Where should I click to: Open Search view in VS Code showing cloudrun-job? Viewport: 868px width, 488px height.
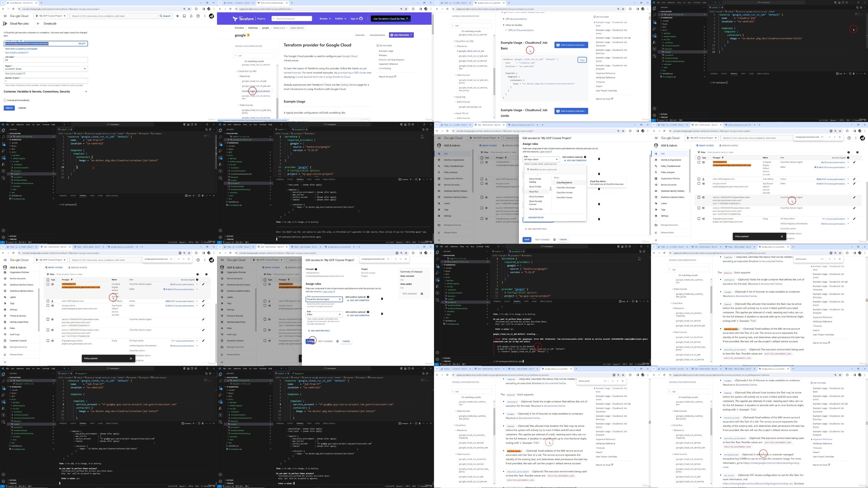coord(654,15)
